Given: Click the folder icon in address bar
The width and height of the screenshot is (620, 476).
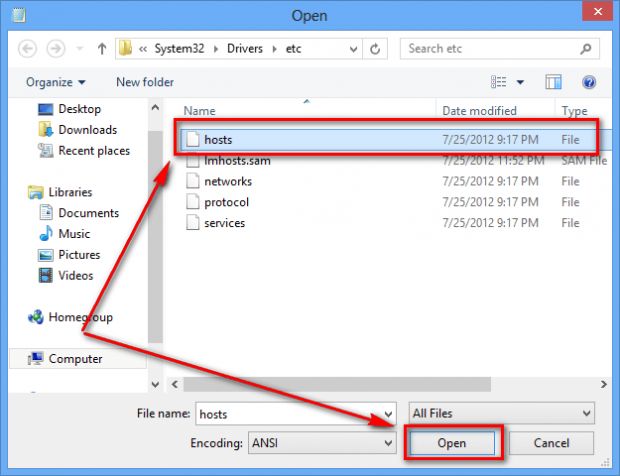Looking at the screenshot, I should 126,49.
